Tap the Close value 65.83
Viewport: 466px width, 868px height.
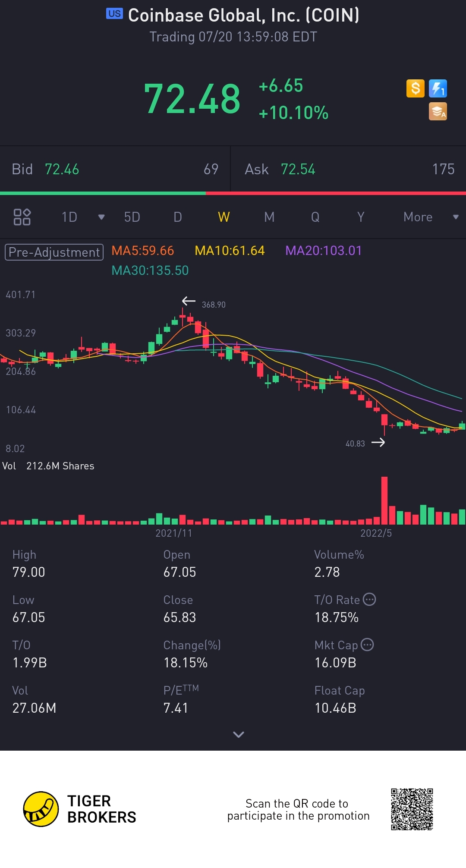(x=179, y=617)
